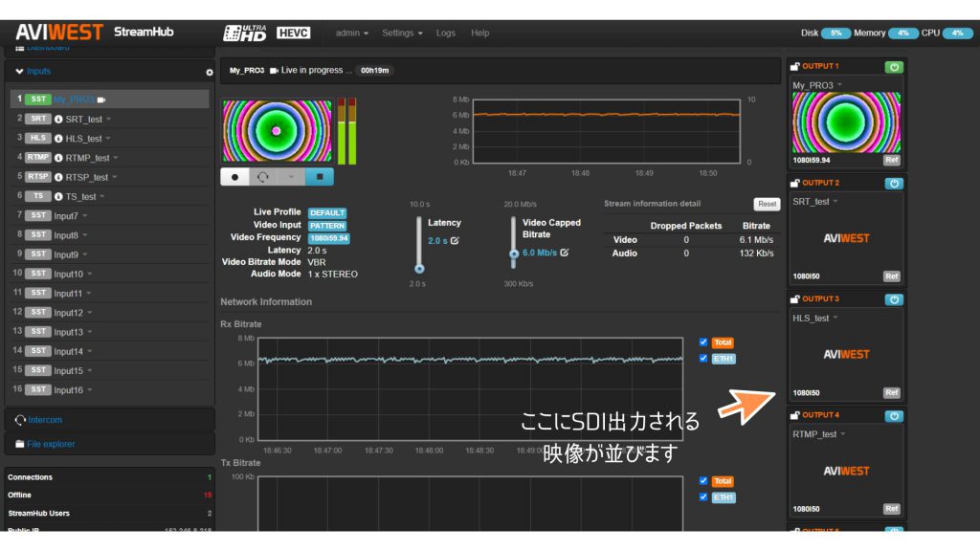Uncheck the Total checkbox for Tx Bitrate
Image resolution: width=980 pixels, height=551 pixels.
[x=703, y=481]
